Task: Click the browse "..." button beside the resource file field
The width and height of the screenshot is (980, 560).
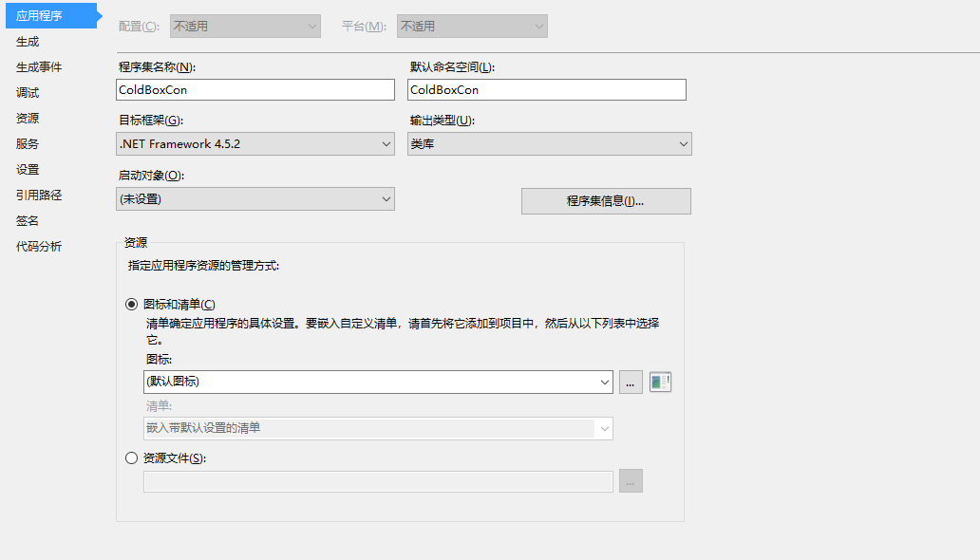Action: pyautogui.click(x=631, y=480)
